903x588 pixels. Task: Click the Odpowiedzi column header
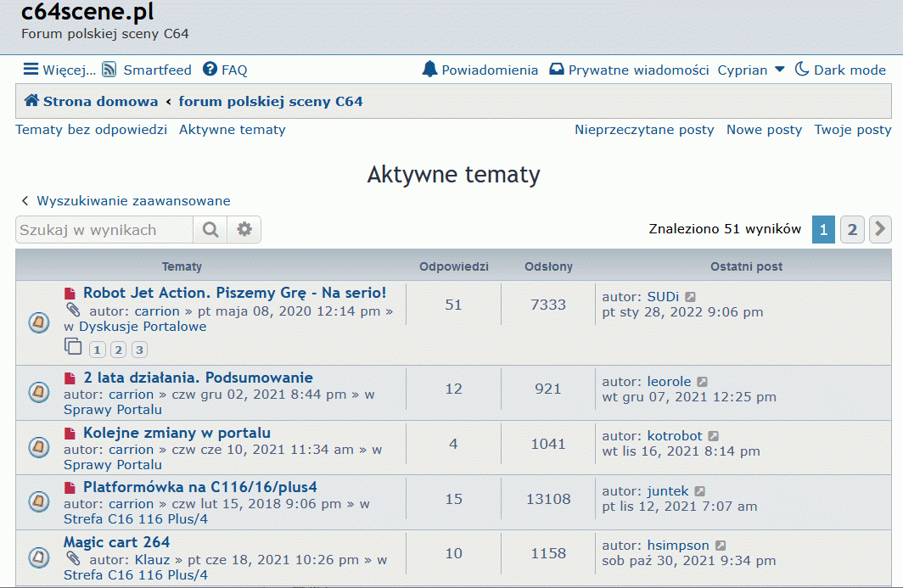tap(454, 266)
